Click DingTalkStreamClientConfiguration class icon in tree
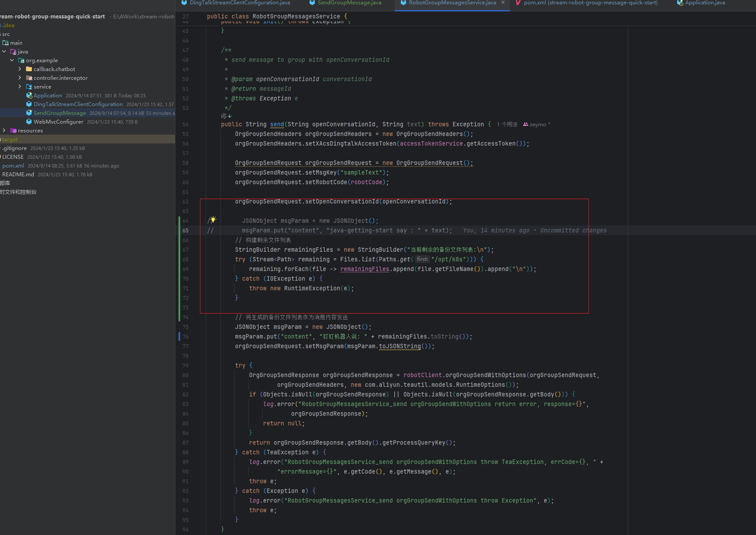 (x=29, y=104)
